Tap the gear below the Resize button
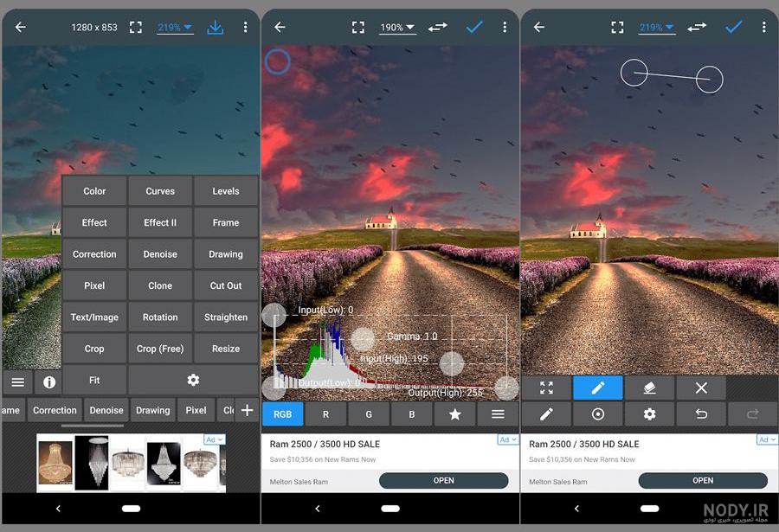Viewport: 779px width, 532px height. [x=193, y=380]
